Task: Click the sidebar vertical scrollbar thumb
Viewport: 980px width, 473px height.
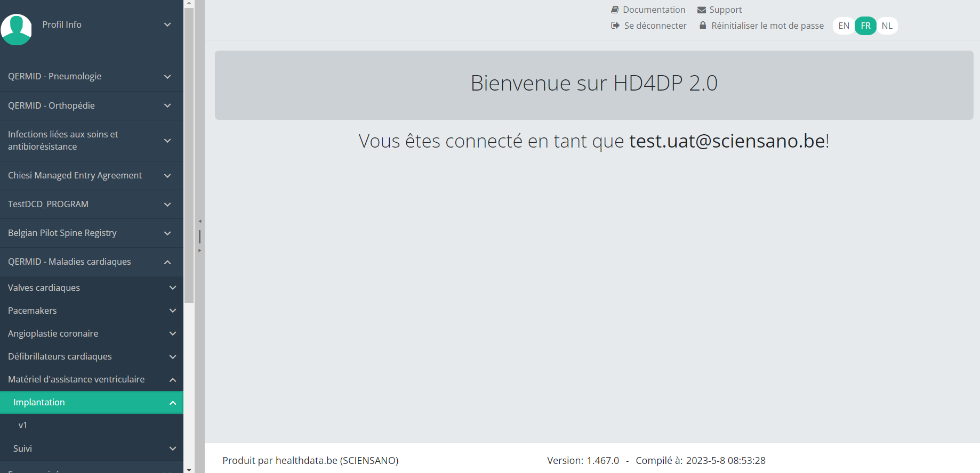Action: click(189, 154)
